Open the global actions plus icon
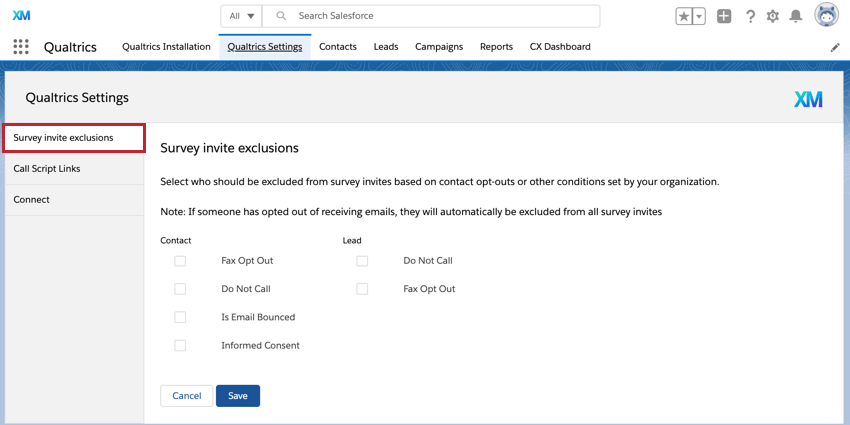Screen dimensions: 850x425 click(724, 17)
